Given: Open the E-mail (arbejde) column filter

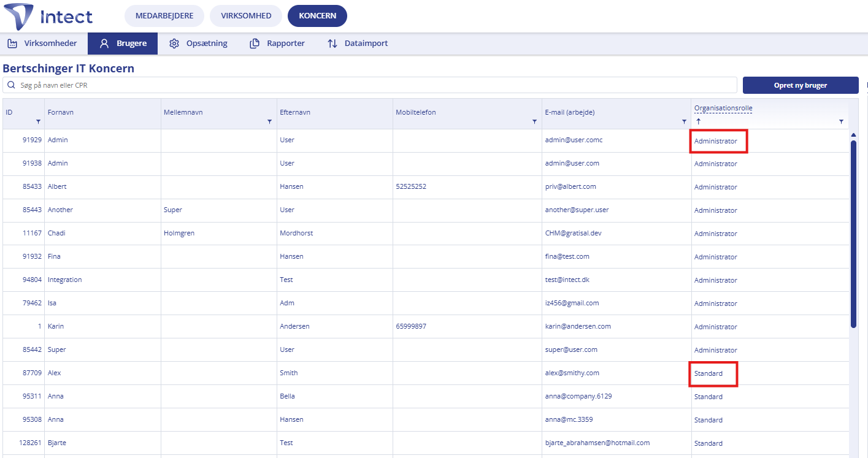Looking at the screenshot, I should (x=684, y=122).
